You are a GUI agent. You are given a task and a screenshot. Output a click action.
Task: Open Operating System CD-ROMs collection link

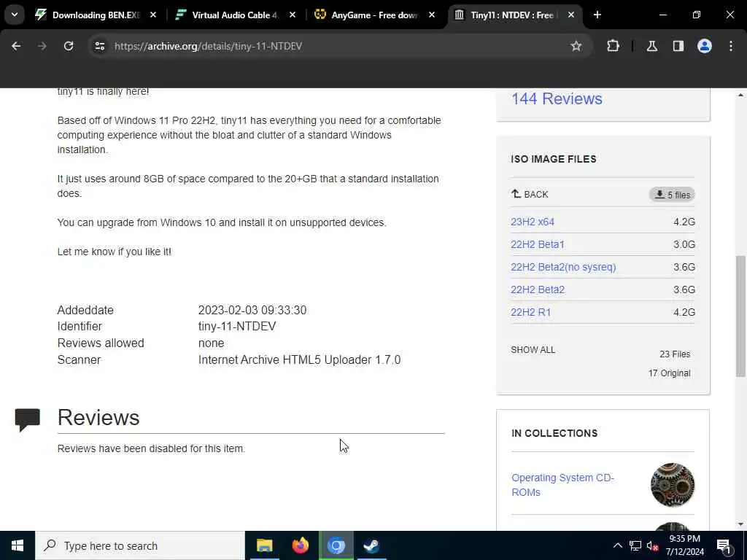562,485
